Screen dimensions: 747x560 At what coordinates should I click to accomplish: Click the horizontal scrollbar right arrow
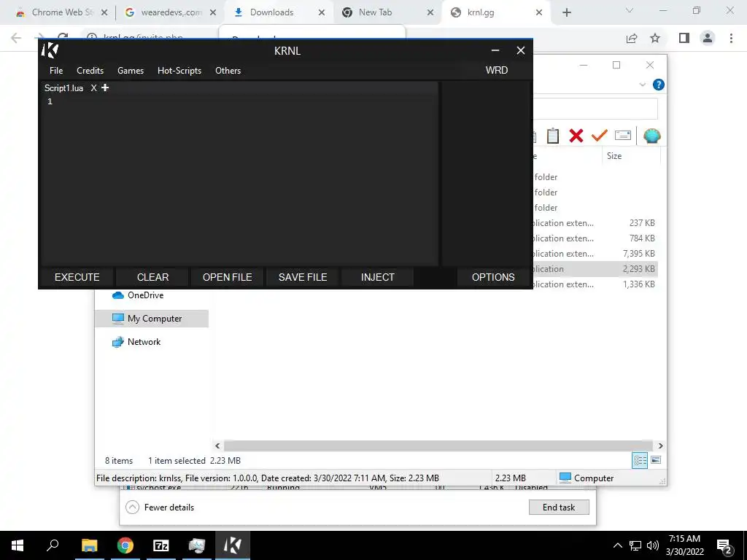click(660, 446)
